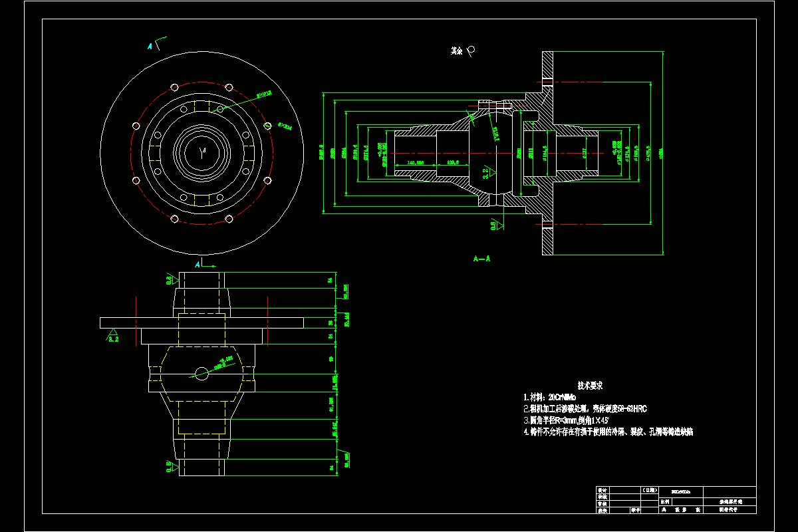The width and height of the screenshot is (798, 532).
Task: Select the 140.586 length dimension
Action: click(x=416, y=162)
